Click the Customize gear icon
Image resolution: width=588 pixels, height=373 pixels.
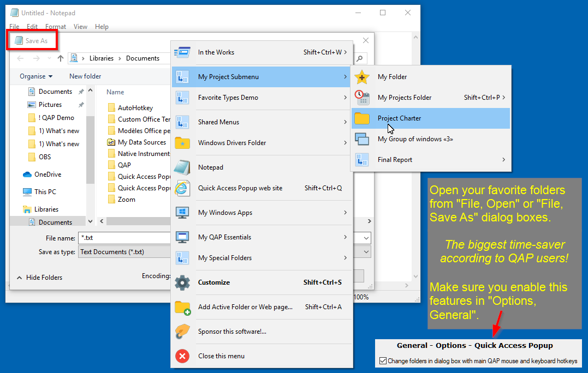[182, 282]
